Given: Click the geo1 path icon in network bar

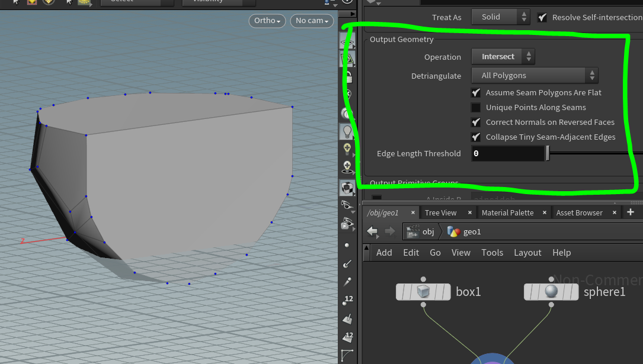Looking at the screenshot, I should pos(454,231).
